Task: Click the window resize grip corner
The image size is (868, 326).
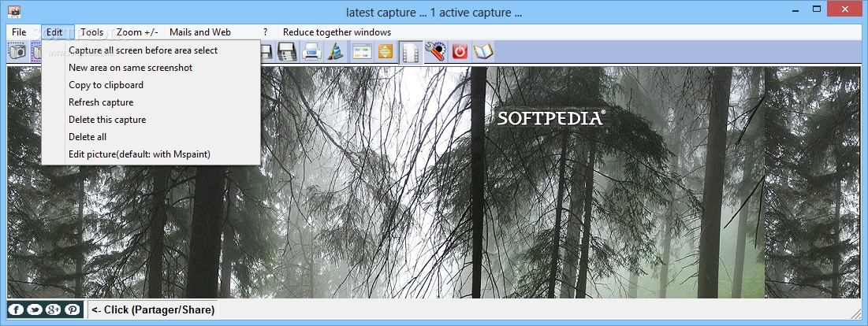Action: tap(856, 314)
